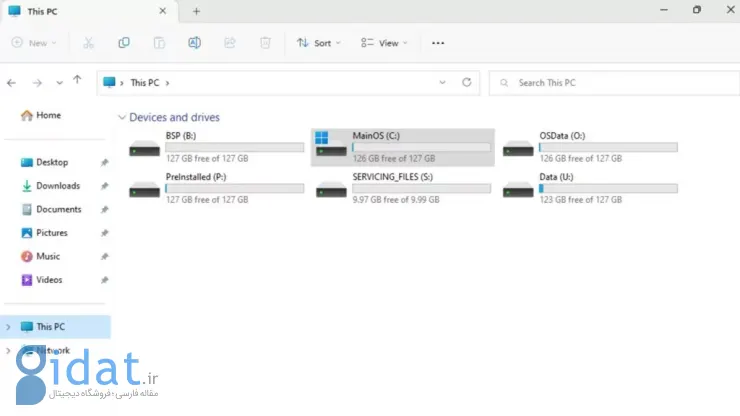The image size is (740, 416).
Task: Click the Search This PC field
Action: point(610,83)
